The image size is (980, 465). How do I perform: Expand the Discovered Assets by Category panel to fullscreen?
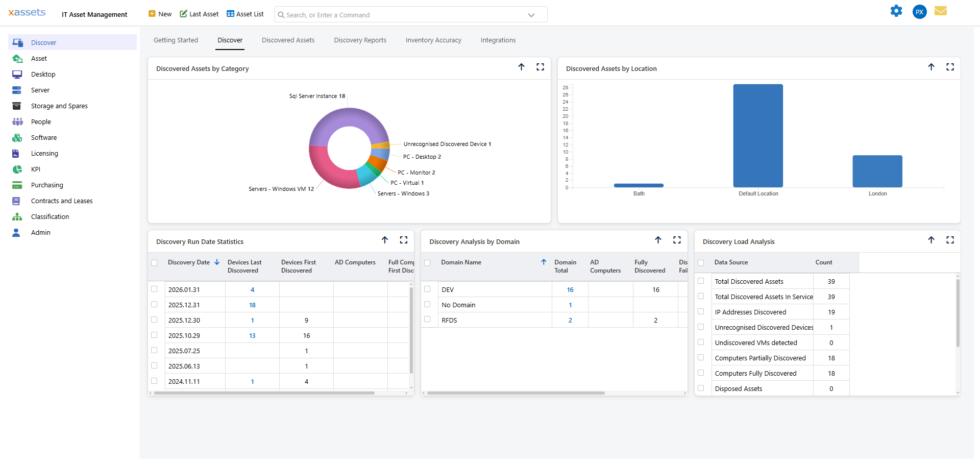[x=540, y=67]
